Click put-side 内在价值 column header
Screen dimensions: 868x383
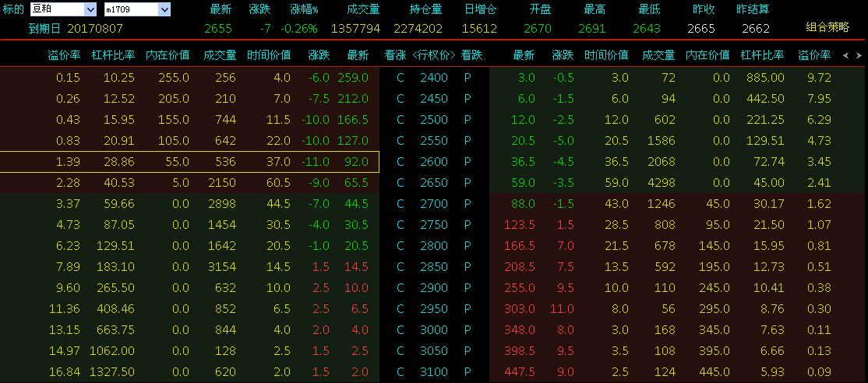click(x=707, y=55)
